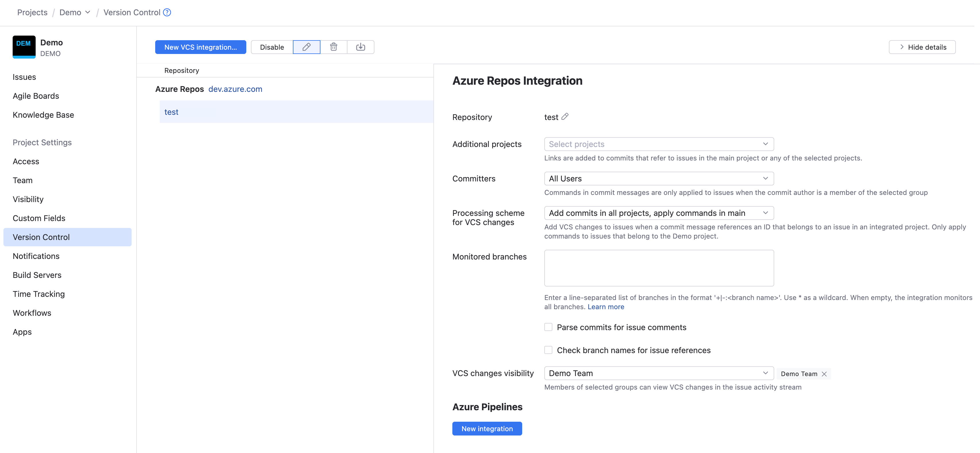Click the trash delete icon
This screenshot has height=453, width=980.
pyautogui.click(x=333, y=47)
